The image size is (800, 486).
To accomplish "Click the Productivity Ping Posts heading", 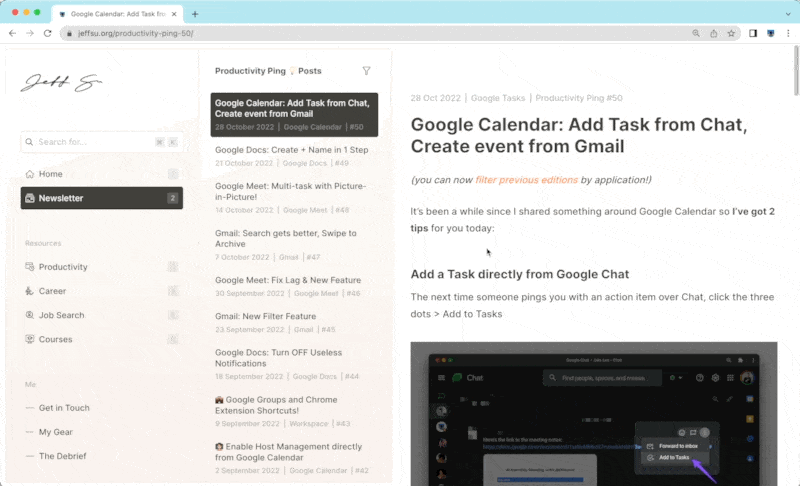I will [268, 71].
